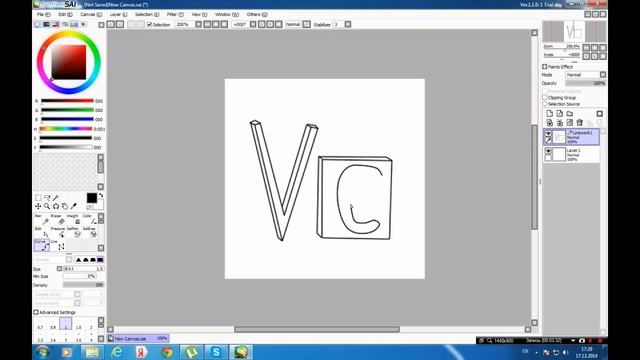The width and height of the screenshot is (640, 360).
Task: Open the Canvas menu
Action: [x=91, y=14]
